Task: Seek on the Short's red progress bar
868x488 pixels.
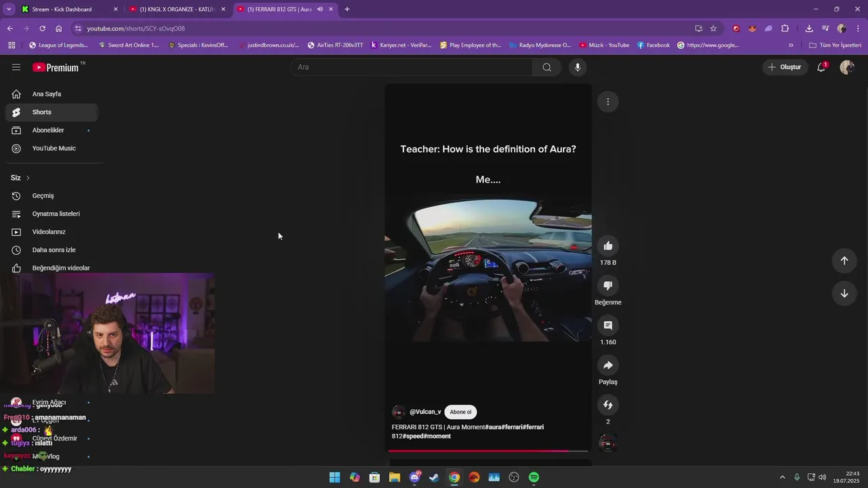Action: pos(488,451)
